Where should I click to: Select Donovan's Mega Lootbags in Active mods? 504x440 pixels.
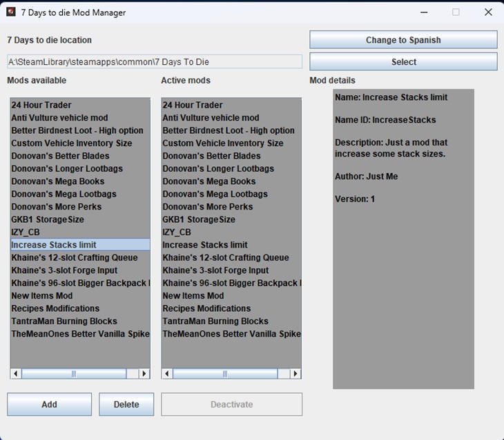(x=231, y=194)
